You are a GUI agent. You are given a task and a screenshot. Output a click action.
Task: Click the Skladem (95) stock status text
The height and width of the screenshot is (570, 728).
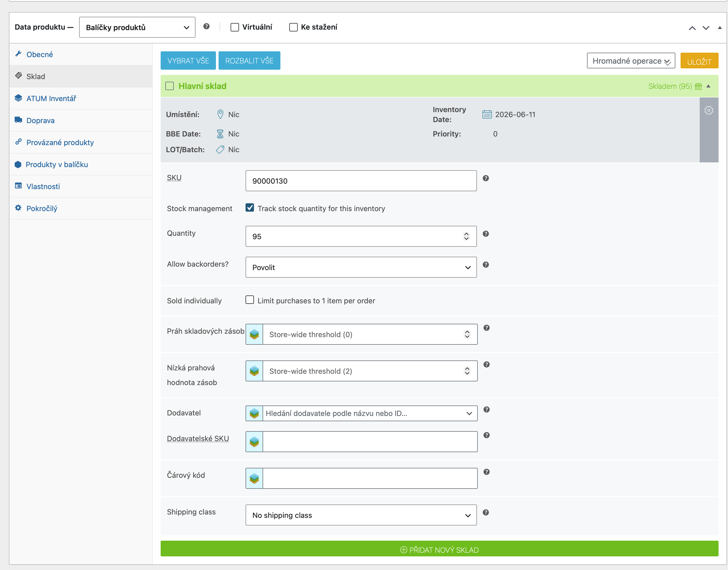tap(670, 86)
